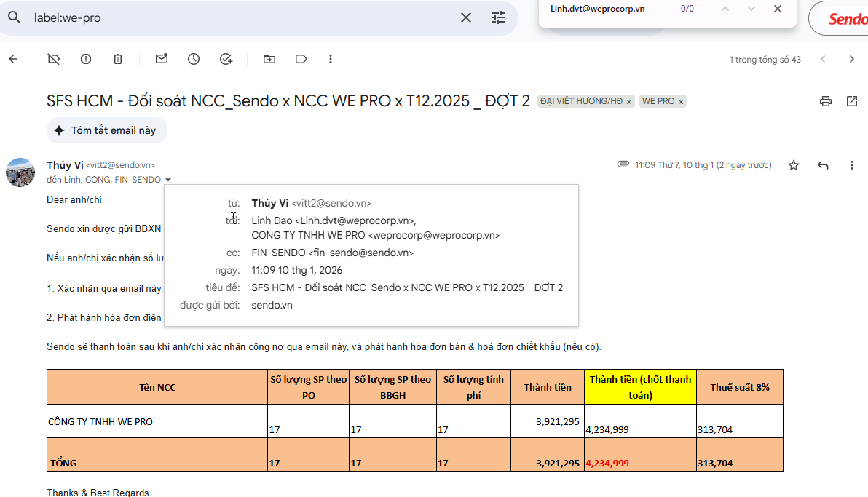
Task: Remove the ĐẠI VIỆT HƯƠNG/HĐ label
Action: 629,102
